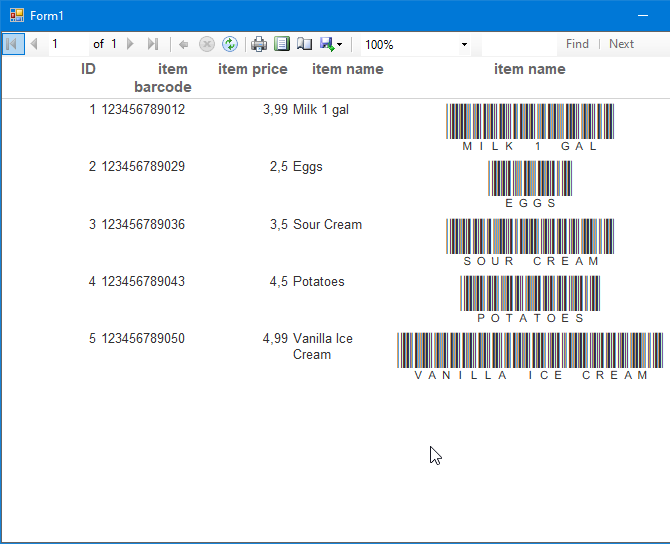Image resolution: width=670 pixels, height=544 pixels.
Task: Go to the previous report page
Action: [x=34, y=44]
